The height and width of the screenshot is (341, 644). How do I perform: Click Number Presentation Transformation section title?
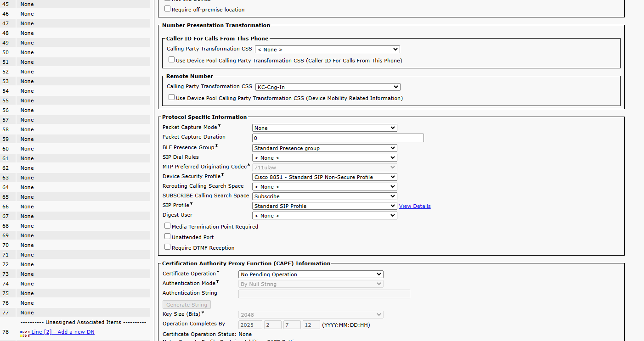pyautogui.click(x=216, y=25)
